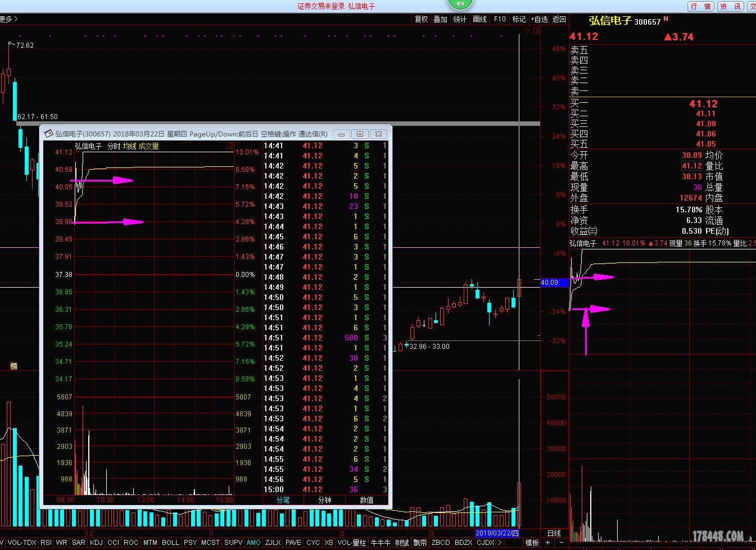Viewport: 756px width, 550px height.
Task: Select the ZBCD indicator tab
Action: pos(441,543)
